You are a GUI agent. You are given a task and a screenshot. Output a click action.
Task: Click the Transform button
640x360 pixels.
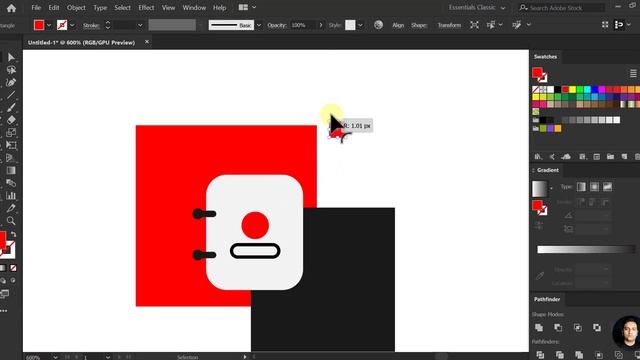pos(449,25)
